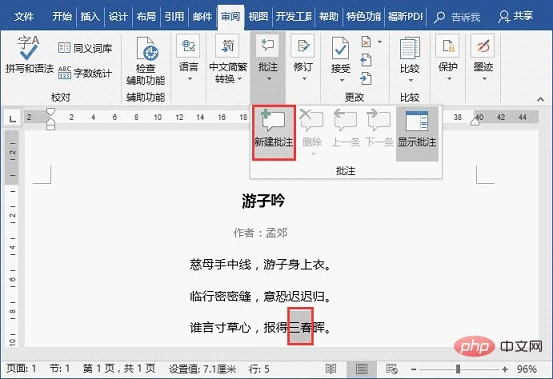
Task: Switch to Print Layout view icon
Action: point(361,369)
